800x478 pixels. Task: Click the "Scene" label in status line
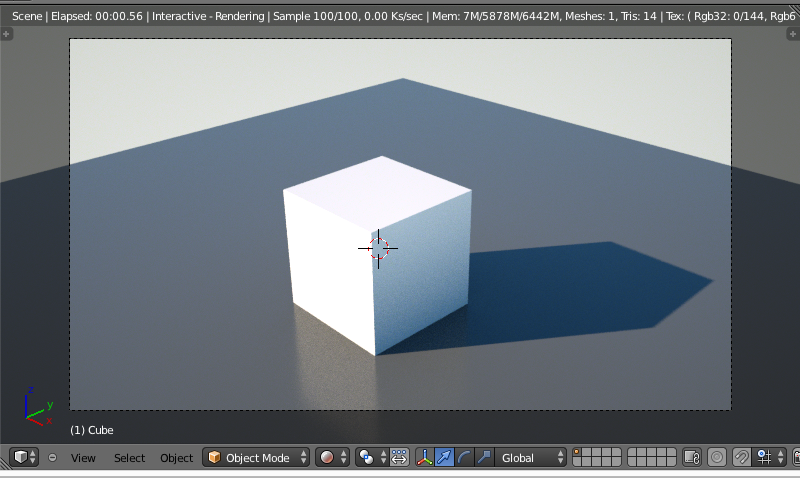pyautogui.click(x=27, y=16)
